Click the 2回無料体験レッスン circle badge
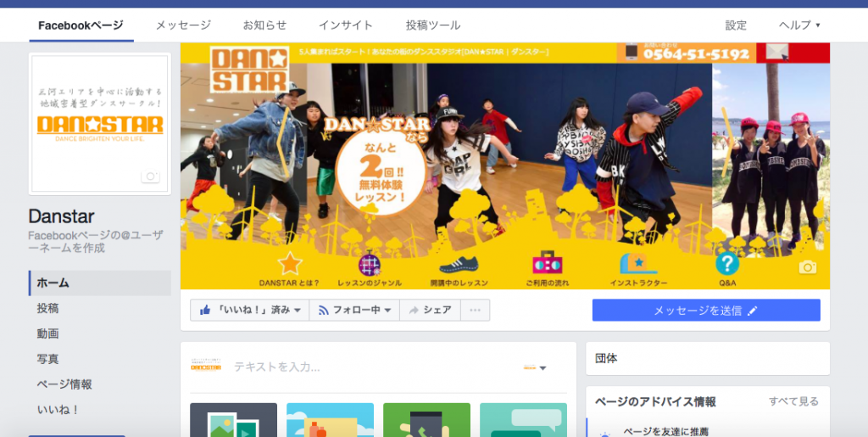This screenshot has height=437, width=868. point(381,171)
